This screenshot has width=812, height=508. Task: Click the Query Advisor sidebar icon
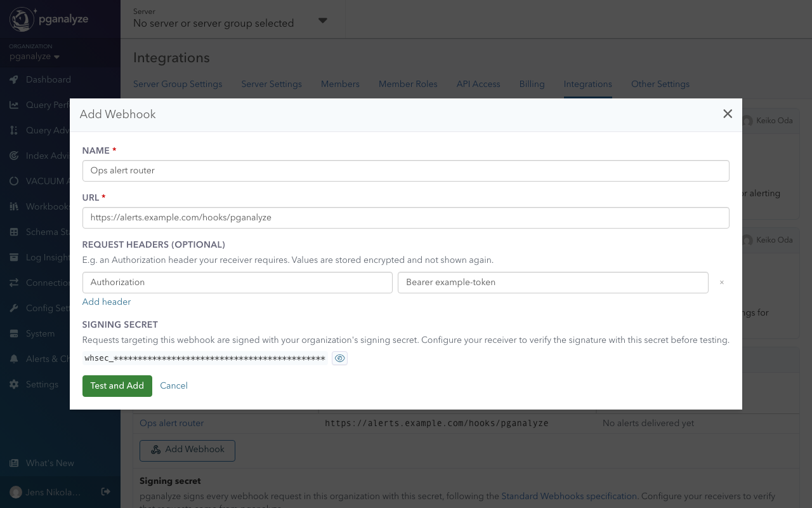coord(14,130)
